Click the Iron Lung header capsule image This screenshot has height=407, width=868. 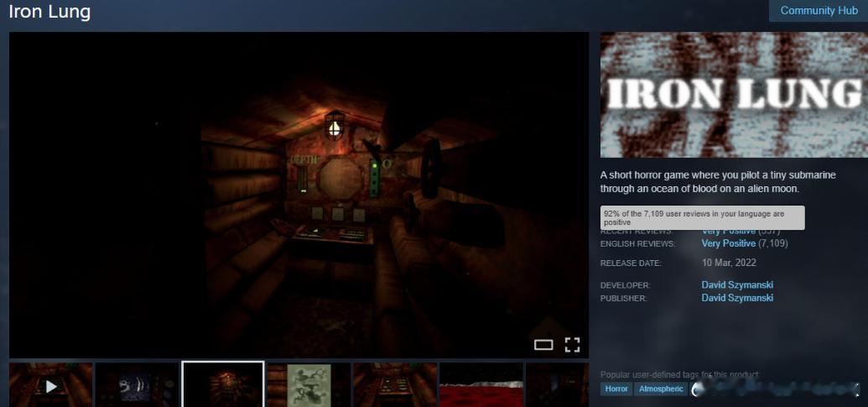point(734,95)
